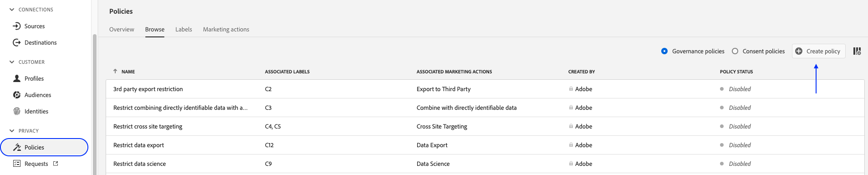Viewport: 868px width, 175px height.
Task: Click the Policies gavel icon
Action: tap(17, 147)
